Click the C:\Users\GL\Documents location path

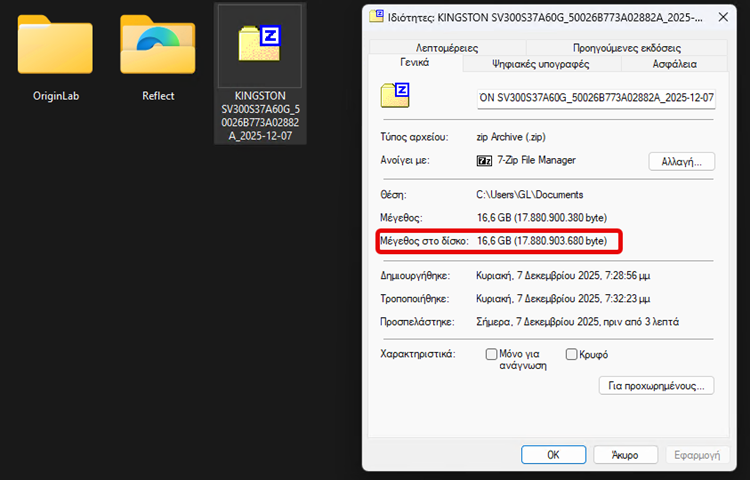[x=530, y=194]
